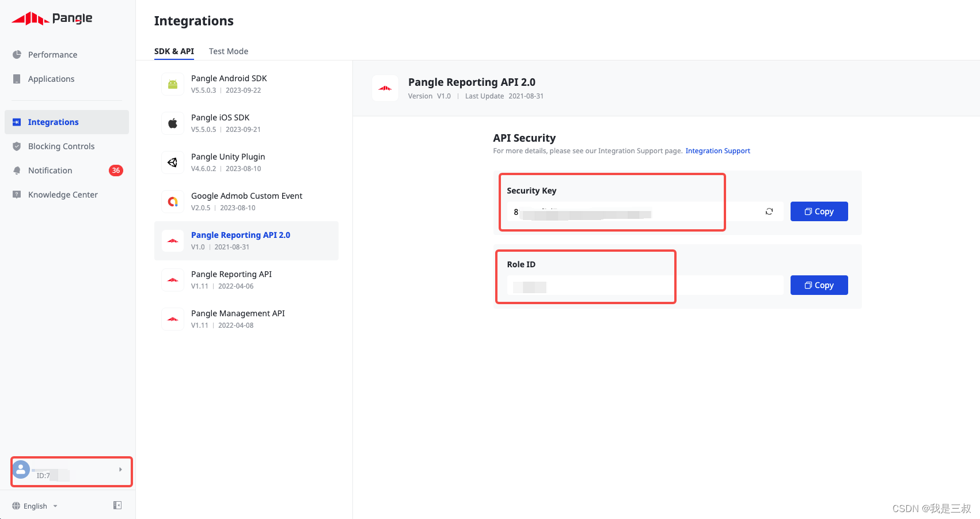The image size is (980, 519).
Task: Click the language globe icon
Action: click(x=16, y=506)
